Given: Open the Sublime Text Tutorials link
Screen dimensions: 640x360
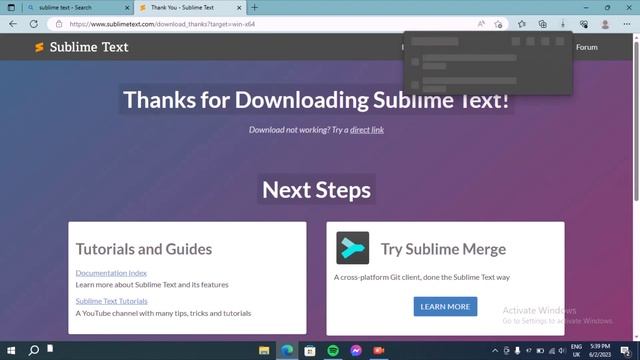Looking at the screenshot, I should point(111,301).
